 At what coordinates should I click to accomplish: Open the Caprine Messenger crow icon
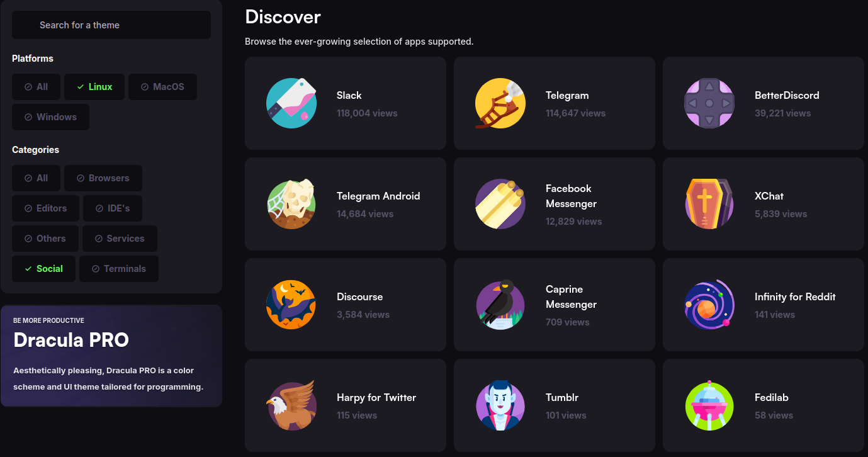[500, 305]
